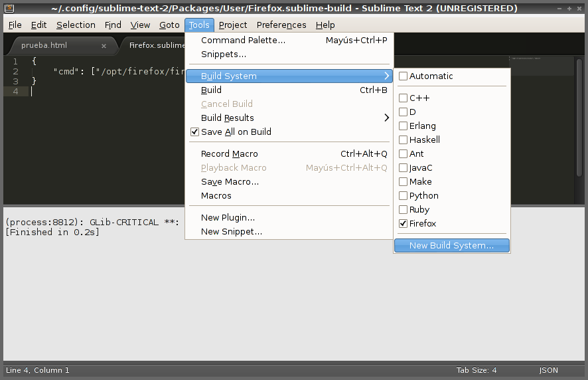The image size is (588, 380).
Task: Select the Python build system checkbox
Action: coord(403,195)
